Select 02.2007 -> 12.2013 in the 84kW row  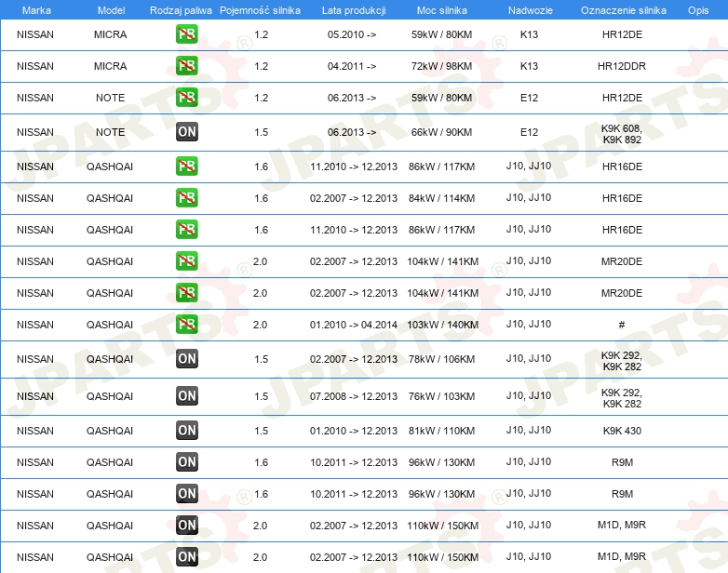(354, 198)
